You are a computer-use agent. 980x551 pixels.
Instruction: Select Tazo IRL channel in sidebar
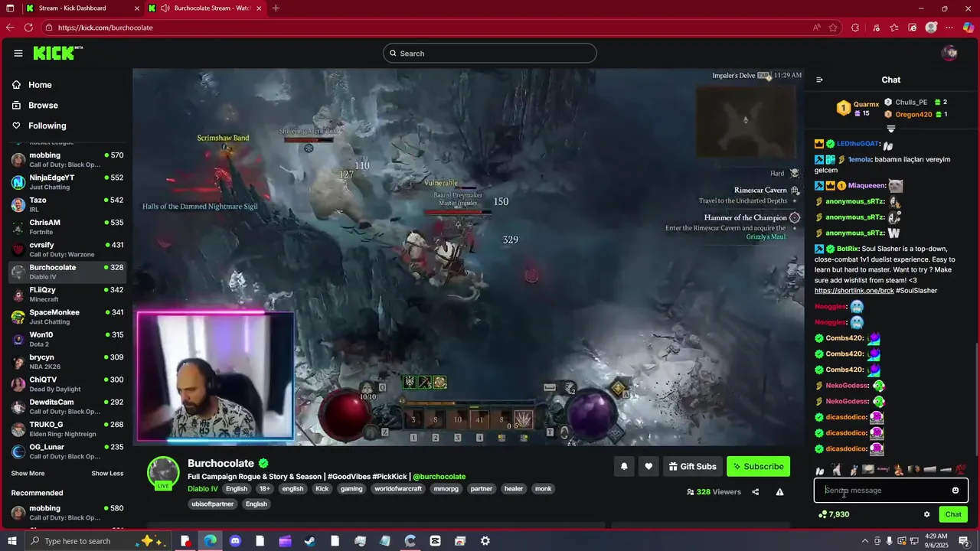66,204
